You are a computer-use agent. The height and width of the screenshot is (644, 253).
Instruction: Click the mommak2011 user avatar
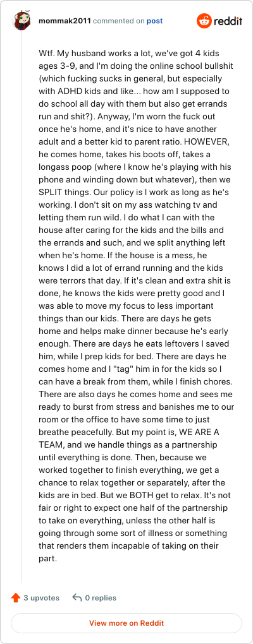(22, 21)
